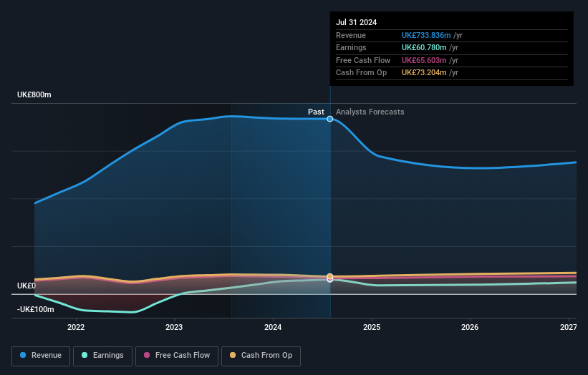Screen dimensions: 588x375
Task: Click the 2023 x-axis label
Action: pos(174,328)
